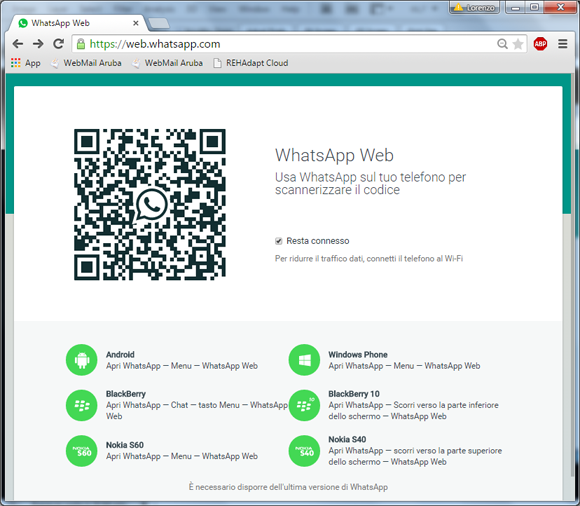The height and width of the screenshot is (506, 580).
Task: Click the WhatsApp Web heading
Action: (334, 155)
